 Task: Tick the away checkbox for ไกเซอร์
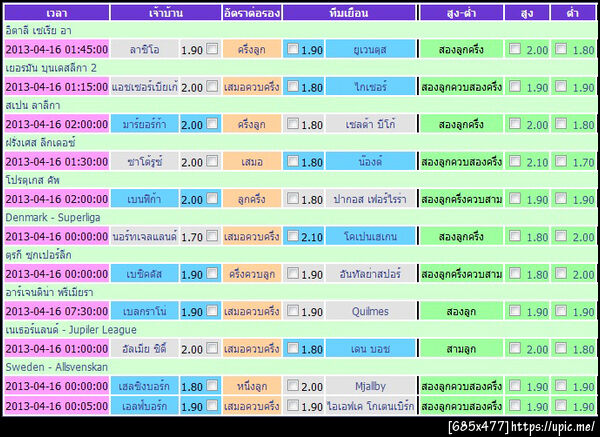coord(293,86)
